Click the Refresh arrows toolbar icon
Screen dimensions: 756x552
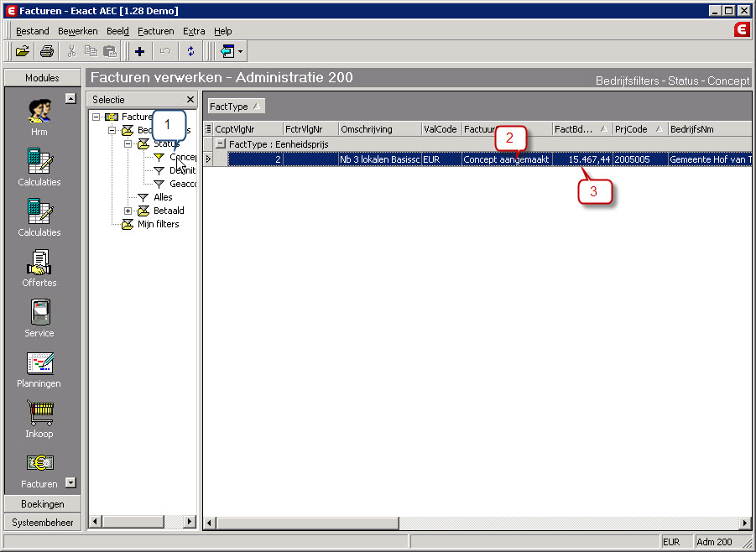pos(191,51)
